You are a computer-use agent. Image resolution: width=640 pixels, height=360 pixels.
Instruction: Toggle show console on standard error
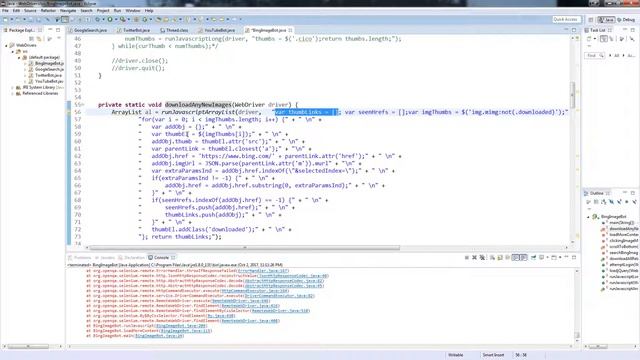tap(524, 258)
